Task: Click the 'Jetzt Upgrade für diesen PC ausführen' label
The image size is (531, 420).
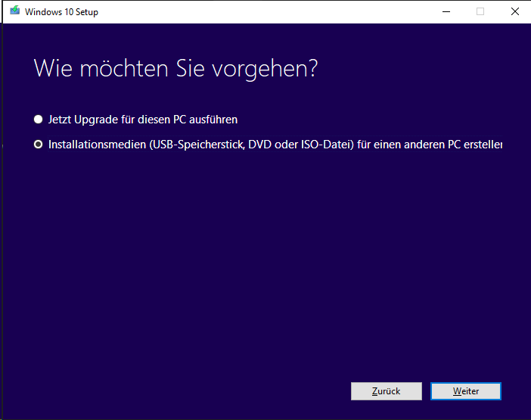Action: click(143, 120)
